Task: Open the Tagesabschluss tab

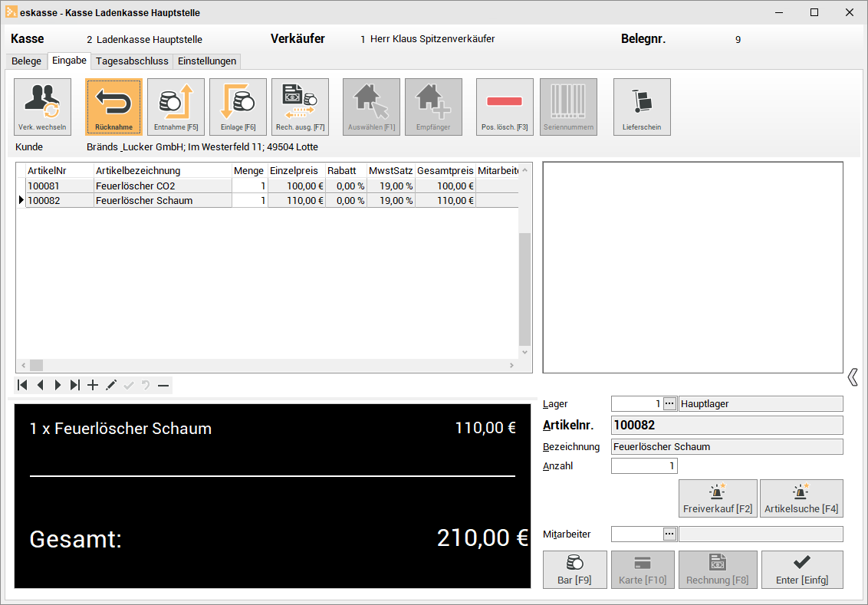Action: pyautogui.click(x=133, y=61)
